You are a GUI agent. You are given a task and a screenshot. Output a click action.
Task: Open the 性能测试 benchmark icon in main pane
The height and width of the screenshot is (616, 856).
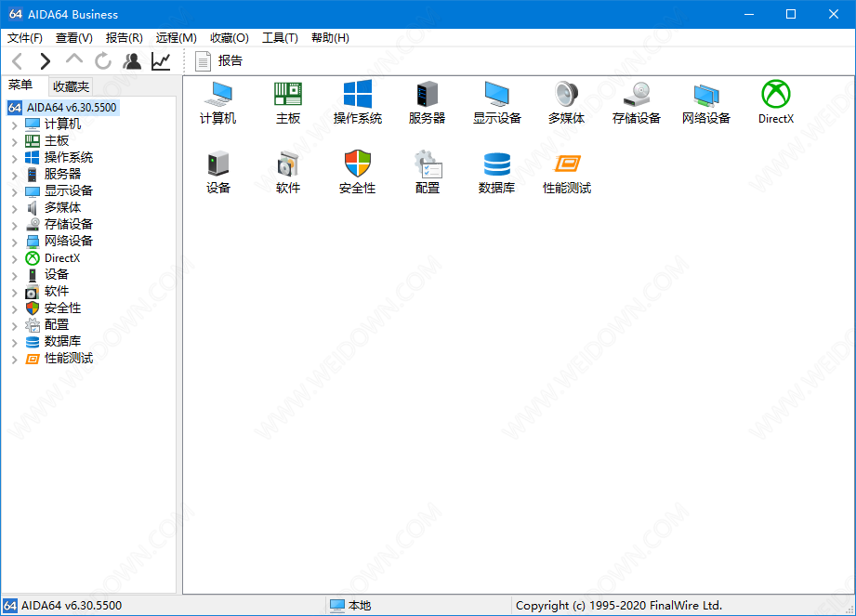[567, 164]
